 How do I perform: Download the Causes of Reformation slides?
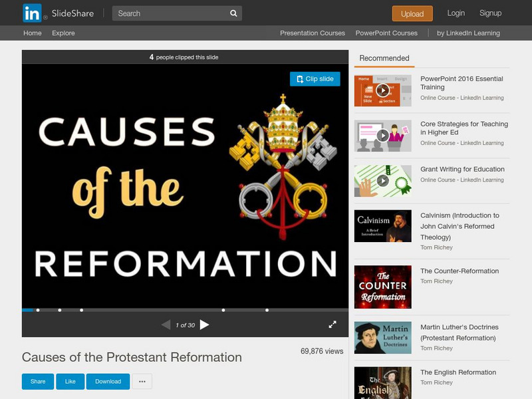pyautogui.click(x=108, y=382)
